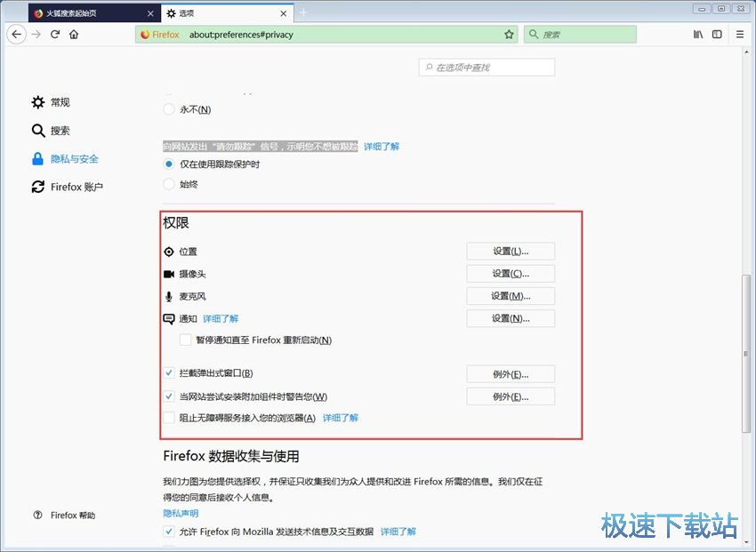Open 设置(N)... for notification permissions
756x552 pixels.
(511, 318)
